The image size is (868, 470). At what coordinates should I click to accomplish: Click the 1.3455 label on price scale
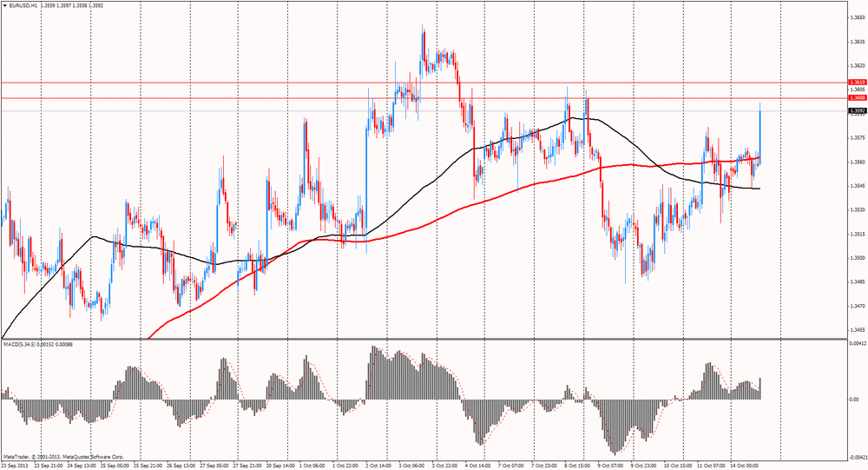[x=858, y=329]
